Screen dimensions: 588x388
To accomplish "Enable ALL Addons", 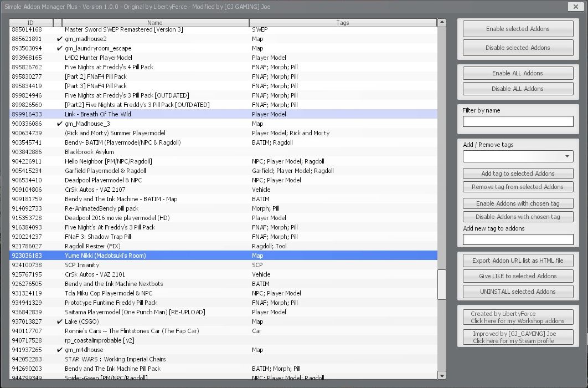I will pos(518,73).
